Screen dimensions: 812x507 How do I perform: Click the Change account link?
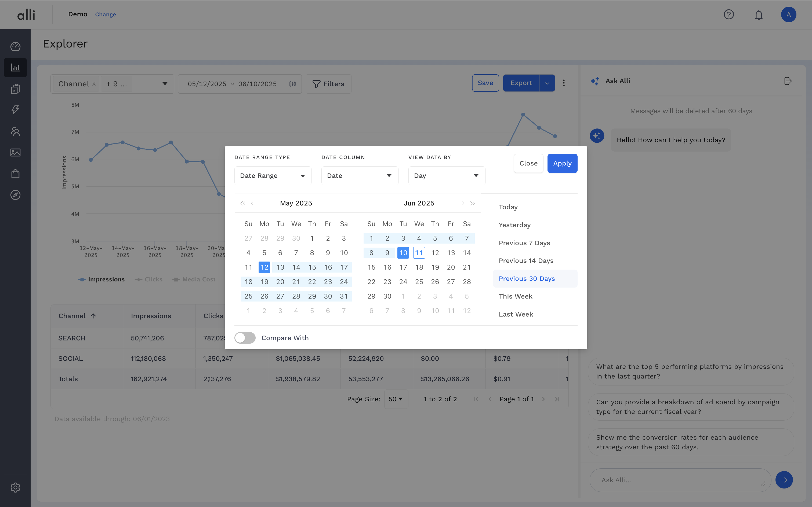coord(105,14)
